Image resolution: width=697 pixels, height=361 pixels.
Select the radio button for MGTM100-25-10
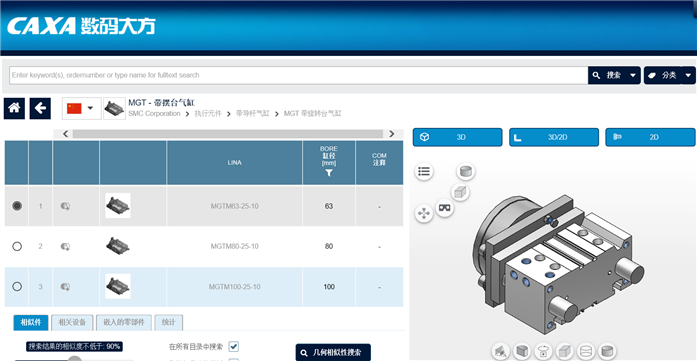pyautogui.click(x=17, y=287)
